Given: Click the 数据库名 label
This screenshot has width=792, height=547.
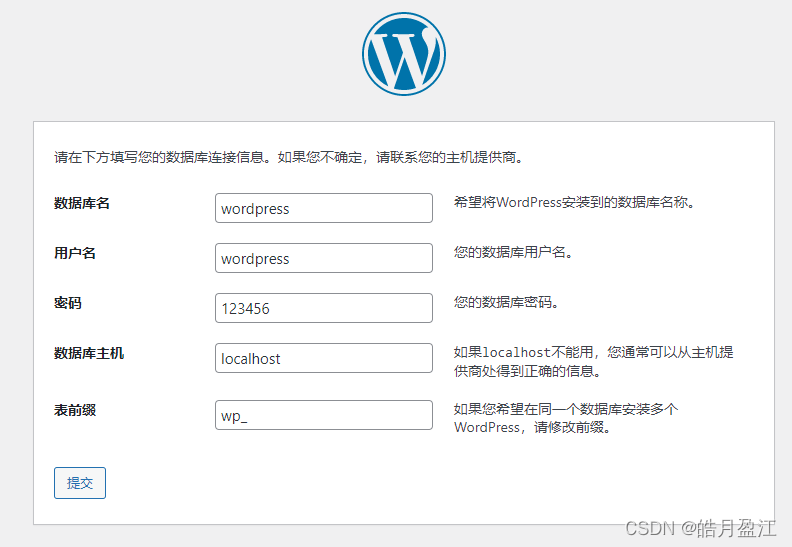Looking at the screenshot, I should [x=82, y=203].
